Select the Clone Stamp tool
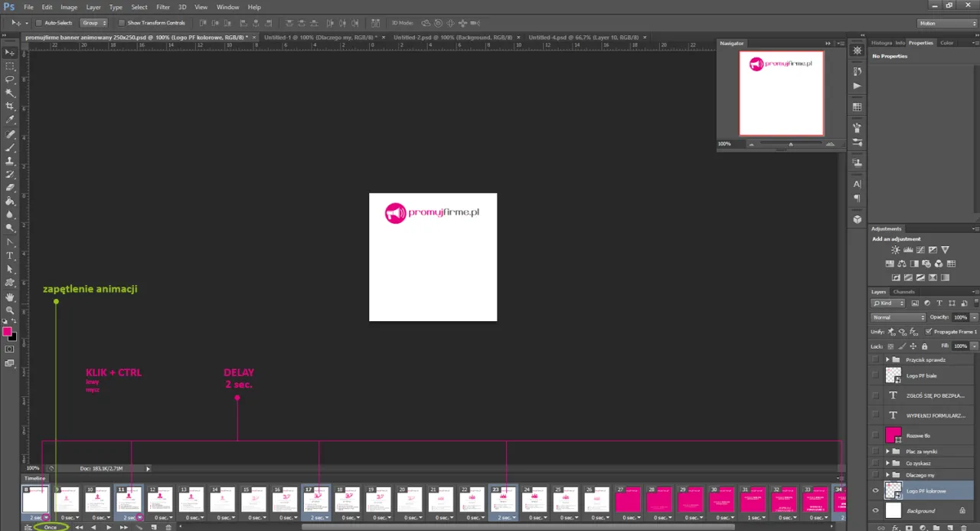980x531 pixels. point(10,159)
